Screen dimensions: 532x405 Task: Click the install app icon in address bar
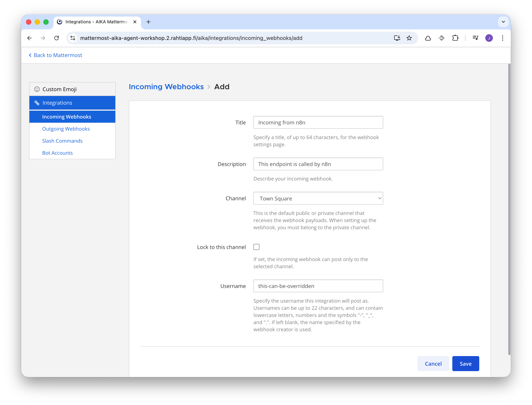[x=397, y=38]
